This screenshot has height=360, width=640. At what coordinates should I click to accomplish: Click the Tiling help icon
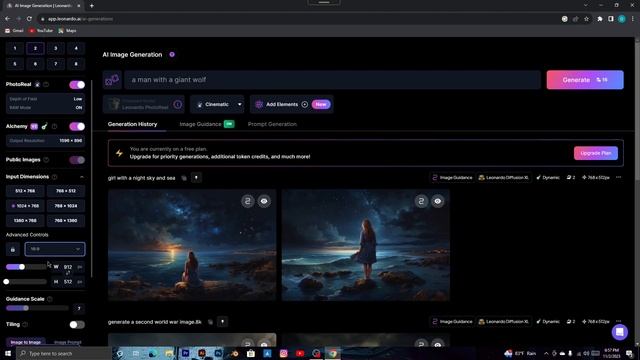coord(25,324)
